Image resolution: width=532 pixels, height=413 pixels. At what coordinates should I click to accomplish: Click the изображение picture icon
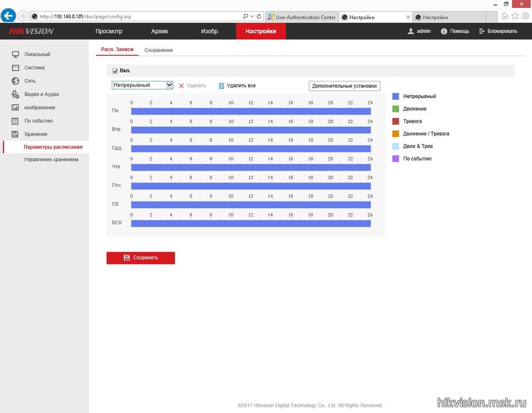pos(15,107)
